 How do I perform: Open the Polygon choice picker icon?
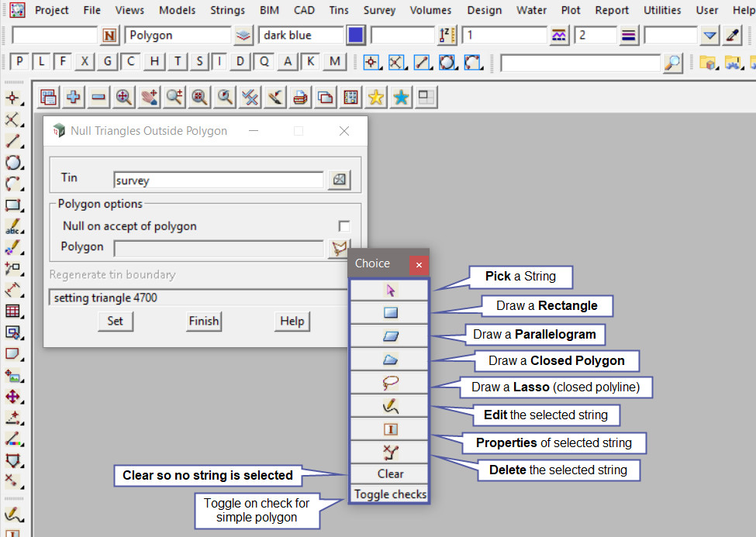pyautogui.click(x=339, y=248)
